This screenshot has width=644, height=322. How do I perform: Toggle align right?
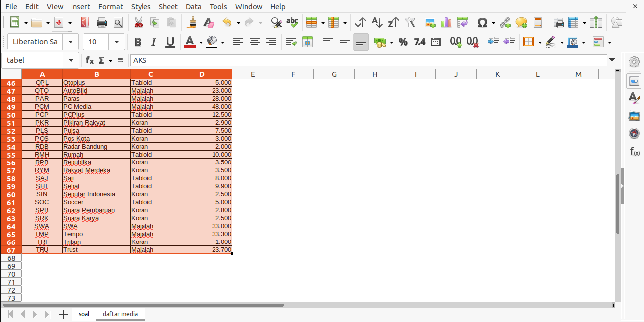271,42
